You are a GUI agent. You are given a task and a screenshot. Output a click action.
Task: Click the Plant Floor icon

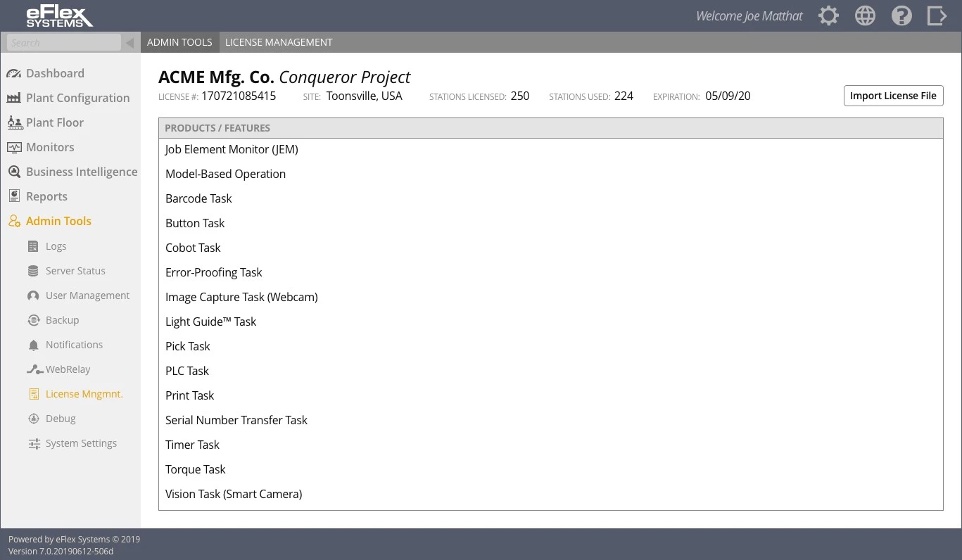click(x=14, y=122)
